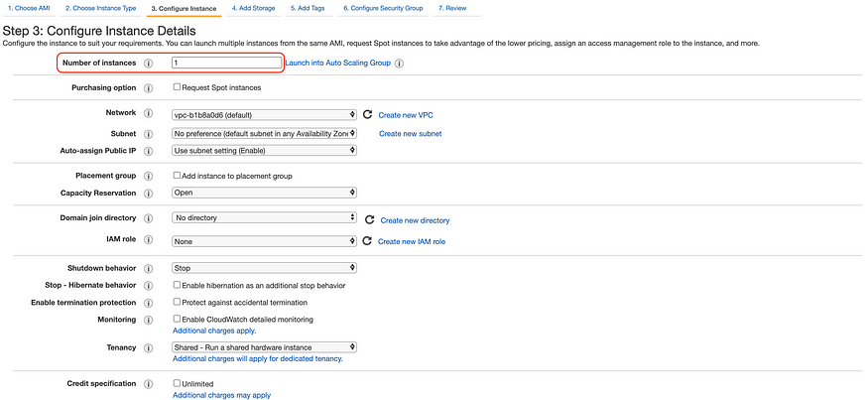868x400 pixels.
Task: Click the info icon next to Credit specification
Action: pos(148,383)
